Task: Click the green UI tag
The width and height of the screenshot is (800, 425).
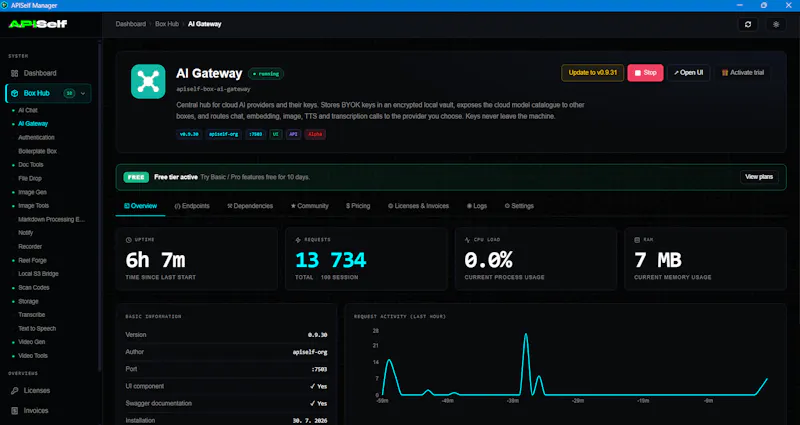Action: coord(276,134)
